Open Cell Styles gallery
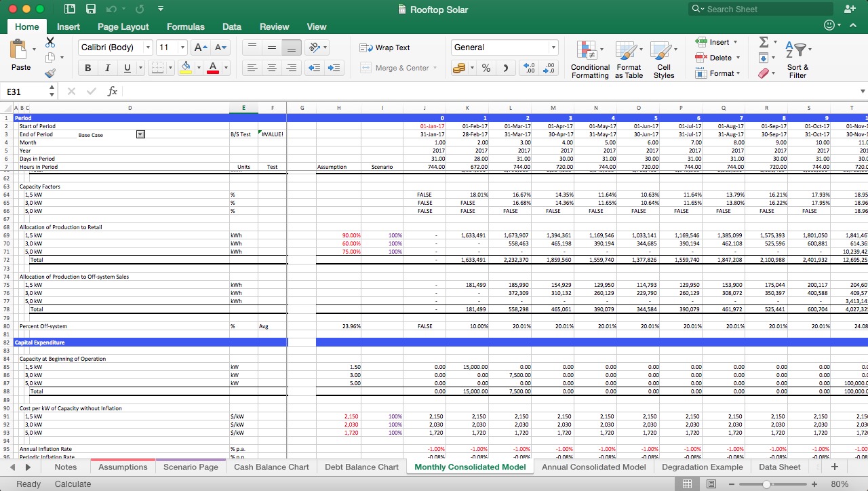Viewport: 868px width, 491px height. tap(664, 60)
